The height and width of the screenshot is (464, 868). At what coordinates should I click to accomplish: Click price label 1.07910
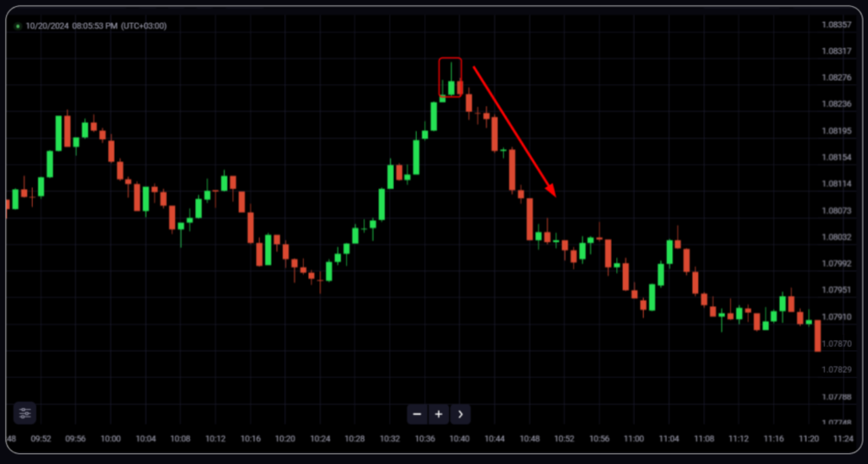836,317
